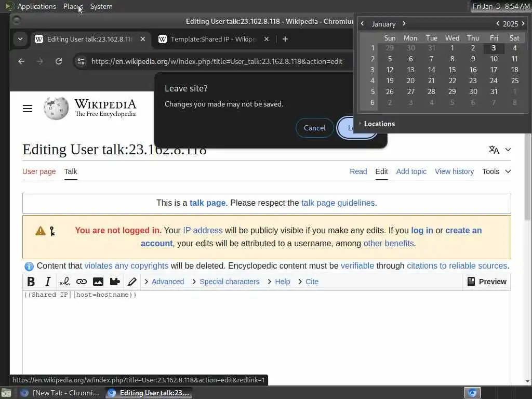Select January 15 in the calendar
The height and width of the screenshot is (399, 532).
tap(453, 70)
